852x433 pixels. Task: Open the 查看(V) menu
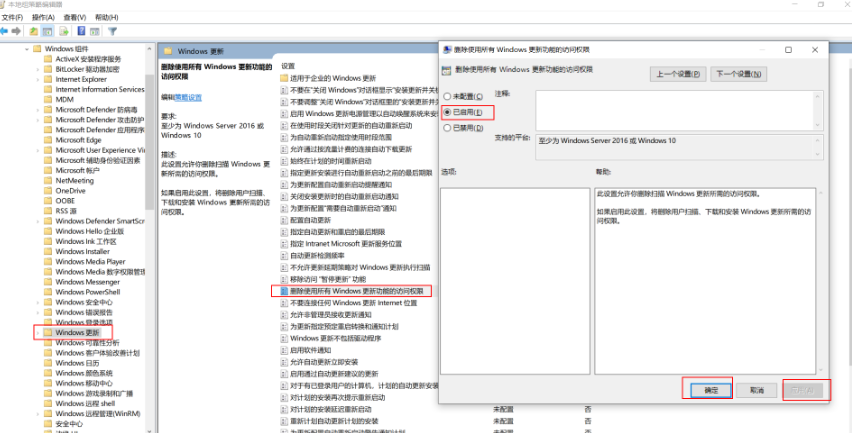click(75, 17)
